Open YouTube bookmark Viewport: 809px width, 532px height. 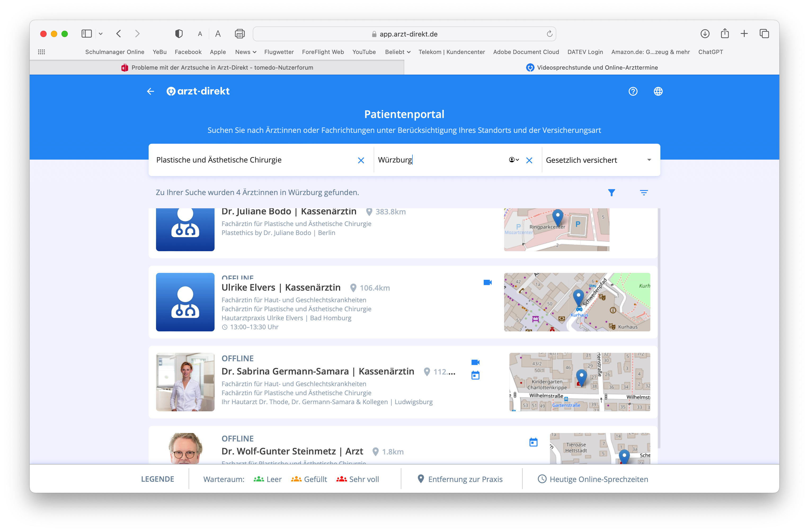tap(364, 52)
